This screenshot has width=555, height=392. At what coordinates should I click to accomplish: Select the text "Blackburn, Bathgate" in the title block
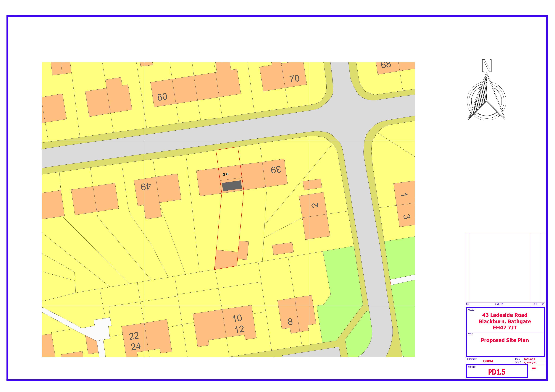coord(505,321)
